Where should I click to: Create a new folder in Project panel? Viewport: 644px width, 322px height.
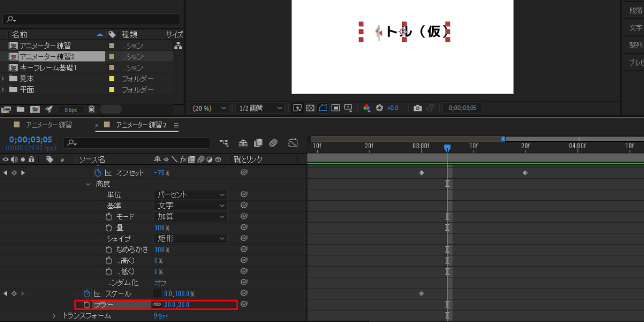click(20, 109)
